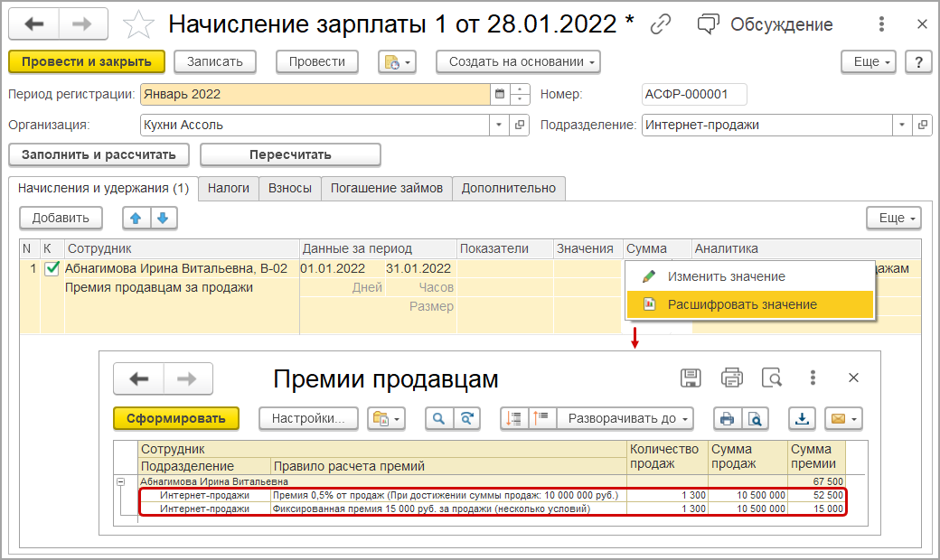Click the Период регистрации input field

(x=315, y=94)
